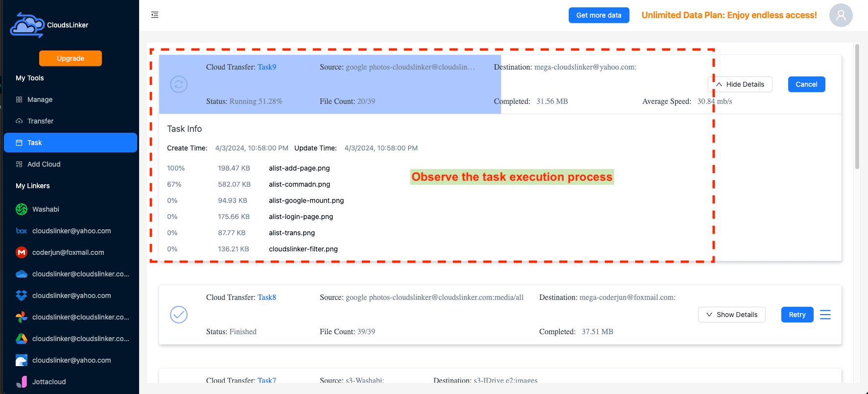
Task: Open Add Cloud in sidebar
Action: point(71,164)
